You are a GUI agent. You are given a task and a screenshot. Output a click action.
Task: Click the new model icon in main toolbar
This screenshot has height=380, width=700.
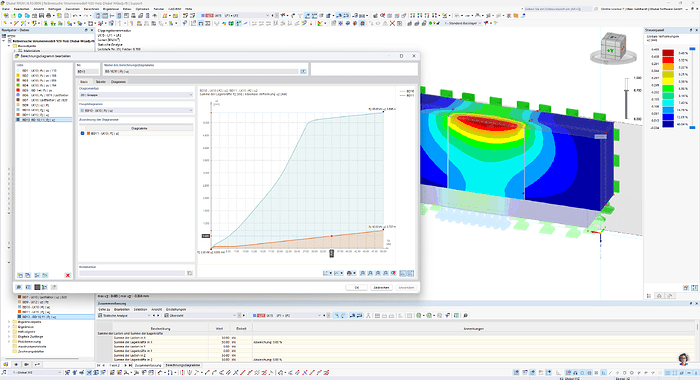tap(6, 16)
